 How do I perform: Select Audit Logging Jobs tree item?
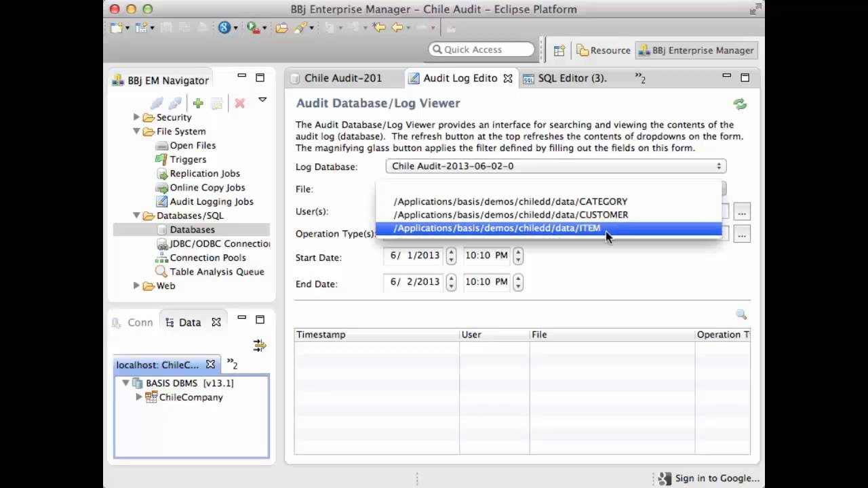point(212,201)
